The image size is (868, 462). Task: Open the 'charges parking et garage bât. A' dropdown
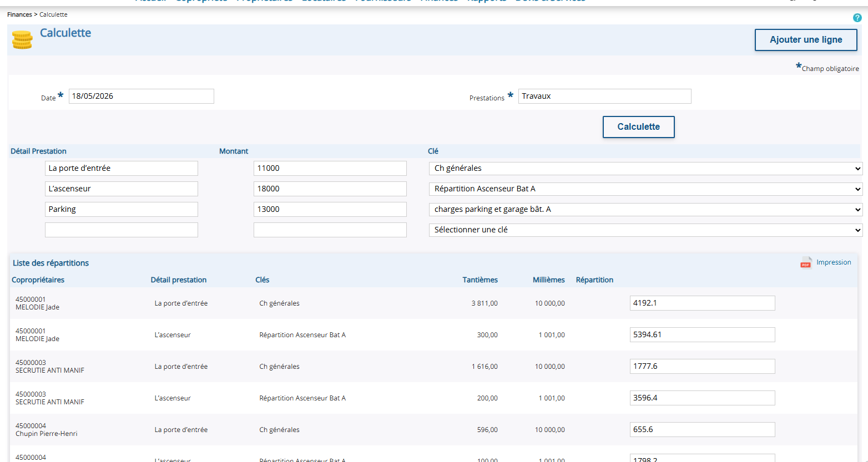coord(645,210)
